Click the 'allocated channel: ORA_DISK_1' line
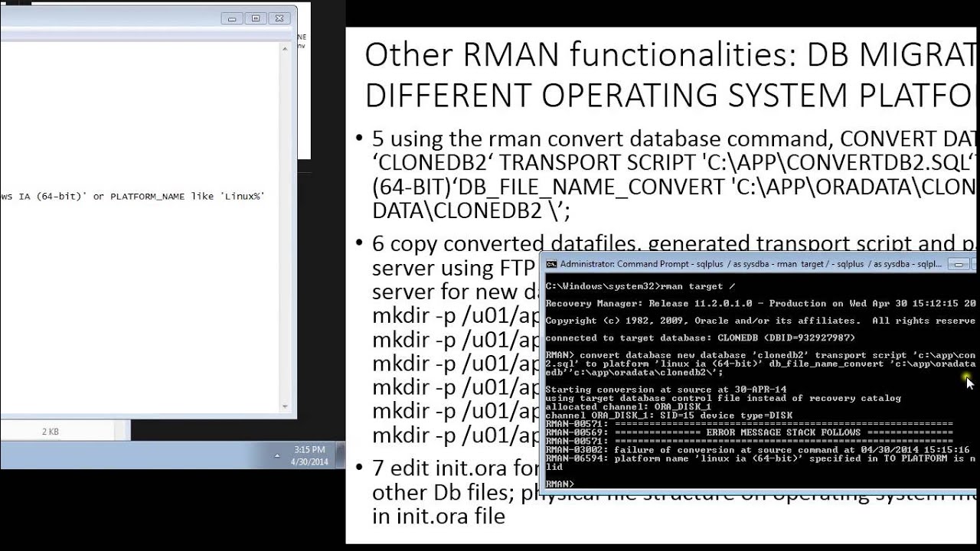Image resolution: width=980 pixels, height=551 pixels. 628,406
